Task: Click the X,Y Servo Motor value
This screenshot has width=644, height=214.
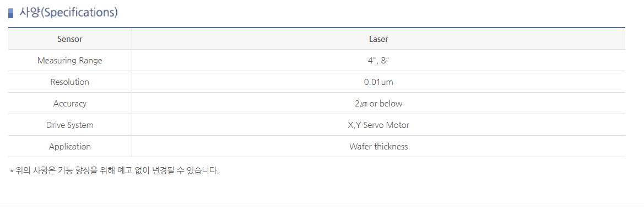Action: click(378, 125)
